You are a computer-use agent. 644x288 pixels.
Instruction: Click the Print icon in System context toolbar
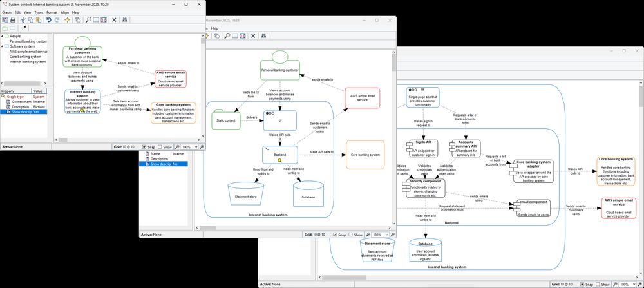pyautogui.click(x=12, y=20)
